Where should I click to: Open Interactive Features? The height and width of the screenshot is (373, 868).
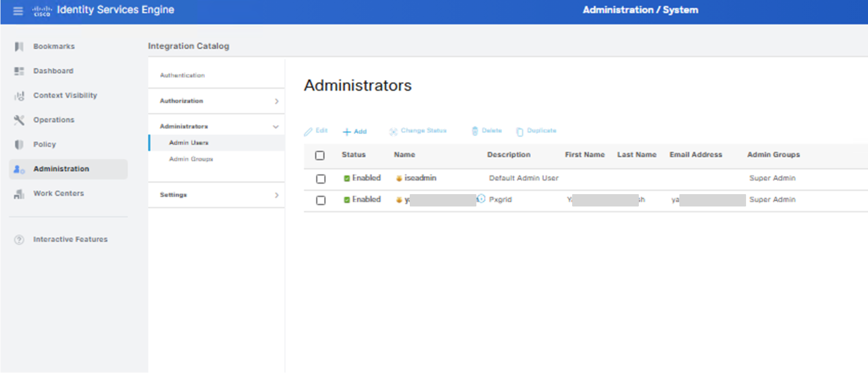[x=71, y=239]
